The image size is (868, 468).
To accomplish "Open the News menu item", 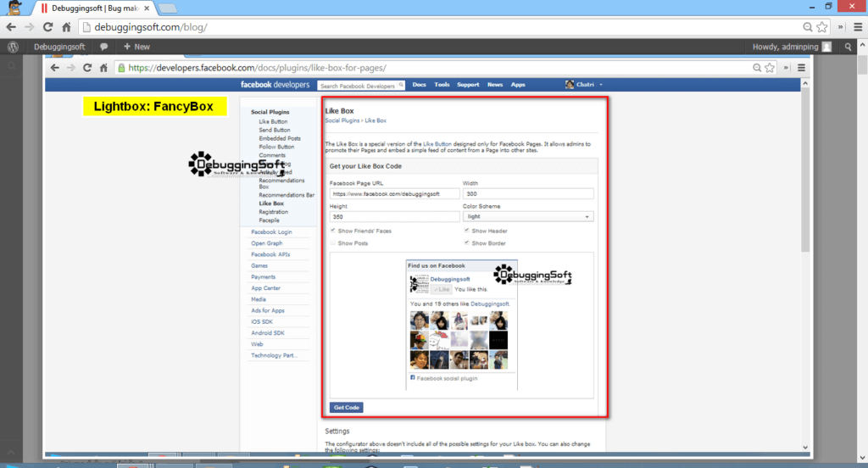I will coord(495,85).
